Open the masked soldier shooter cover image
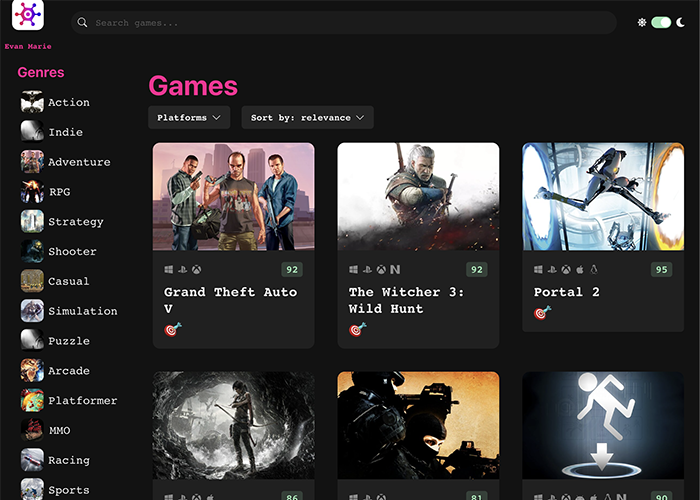The height and width of the screenshot is (500, 700). click(418, 425)
